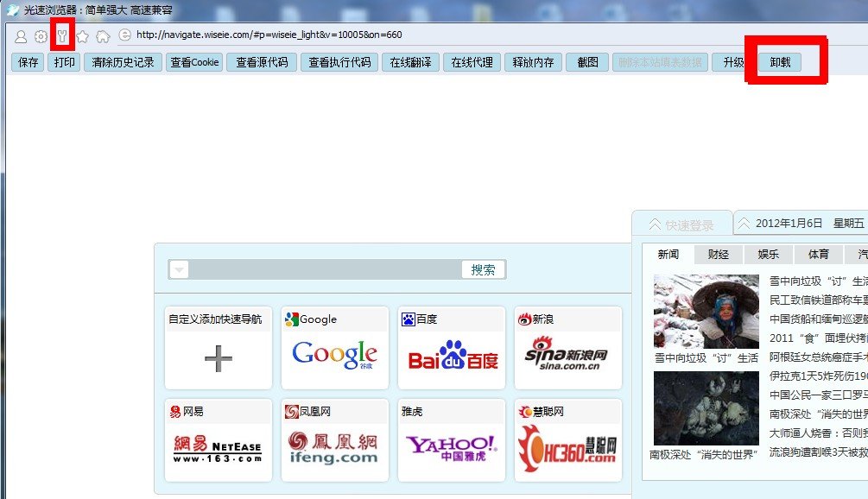
Task: View cookies using 查看Cookie
Action: coord(193,61)
